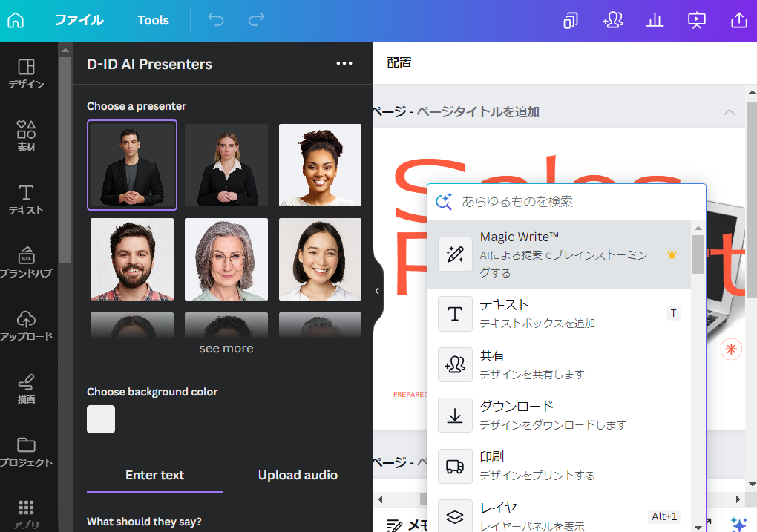Choose 共有 share design option
757x532 pixels.
(559, 364)
